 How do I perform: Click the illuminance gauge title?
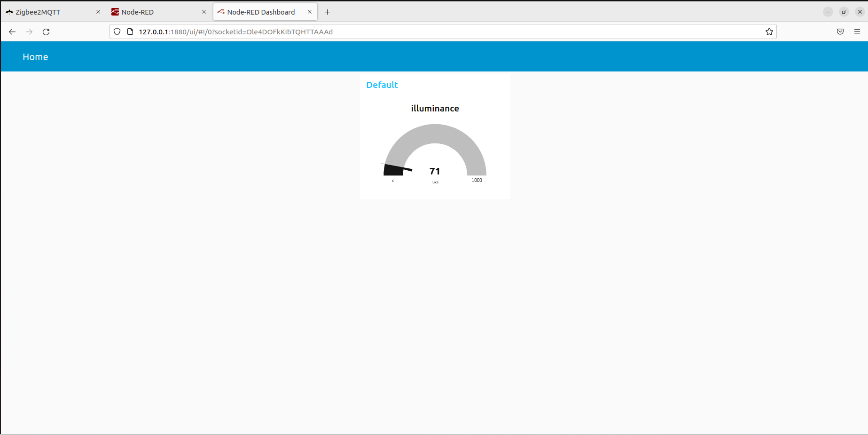pos(435,108)
